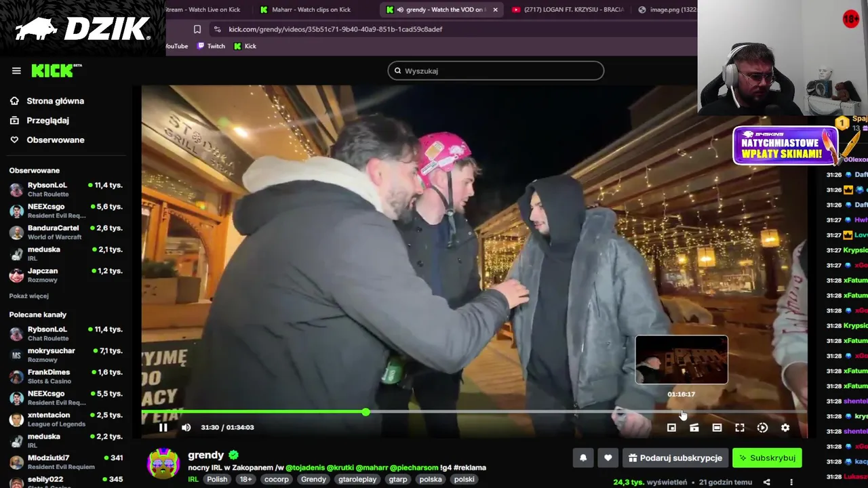Screen dimensions: 868x488
Task: Open NEEXcsgo in Obserwowane list
Action: coord(66,211)
